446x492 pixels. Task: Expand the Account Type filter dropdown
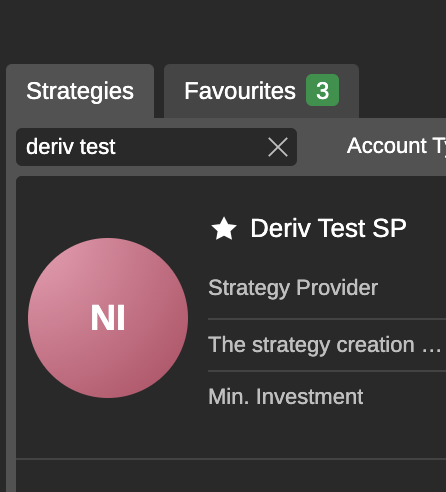click(396, 146)
